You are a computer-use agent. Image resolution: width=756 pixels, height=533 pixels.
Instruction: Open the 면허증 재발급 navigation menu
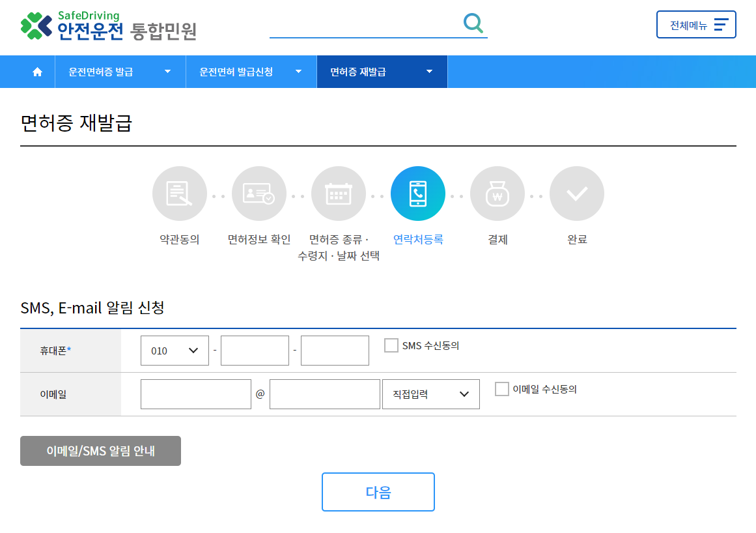(382, 72)
